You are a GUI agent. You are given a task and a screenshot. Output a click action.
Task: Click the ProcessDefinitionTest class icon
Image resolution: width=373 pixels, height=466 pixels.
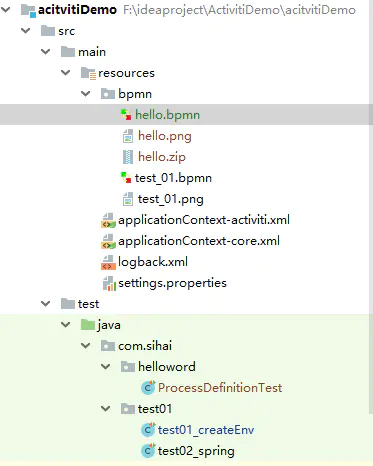point(148,388)
